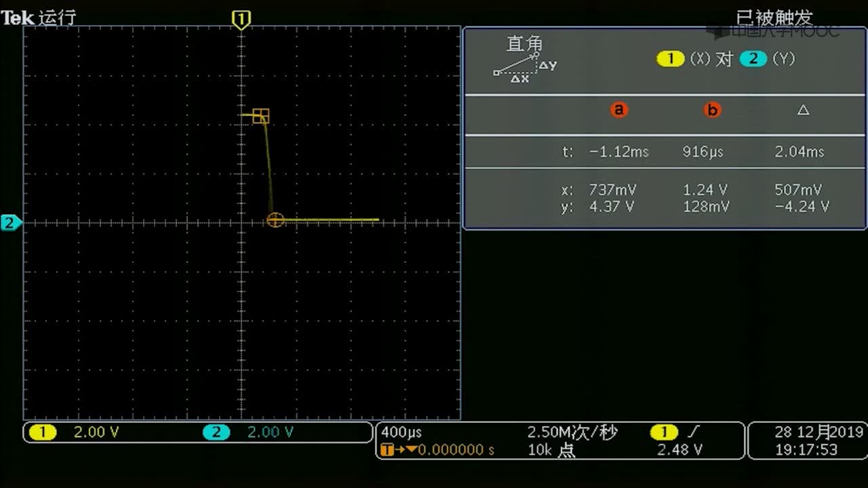This screenshot has width=868, height=488.
Task: Click cursor b x value 1.24 V
Action: (705, 190)
